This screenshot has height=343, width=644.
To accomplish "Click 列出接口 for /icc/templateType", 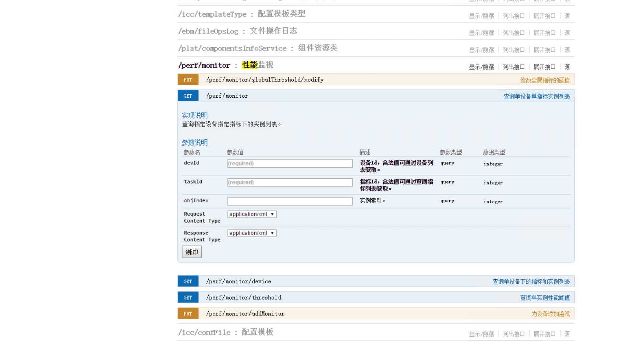I will (x=514, y=16).
